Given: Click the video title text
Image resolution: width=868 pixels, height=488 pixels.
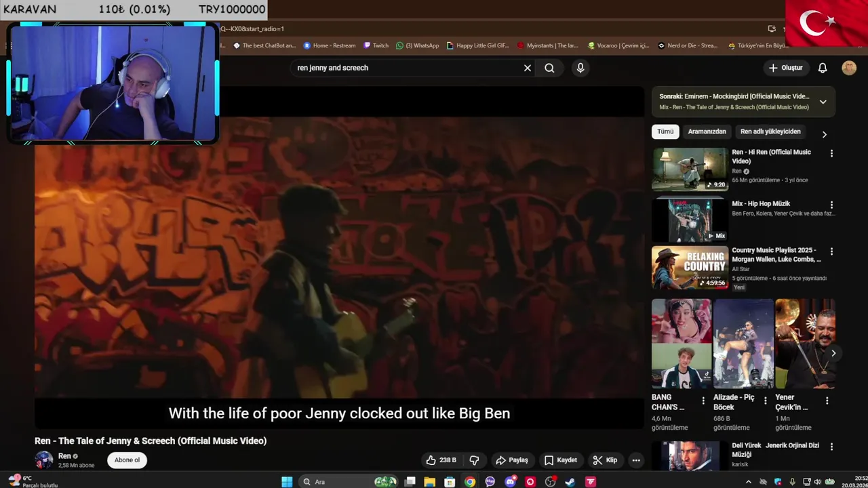Looking at the screenshot, I should [151, 441].
